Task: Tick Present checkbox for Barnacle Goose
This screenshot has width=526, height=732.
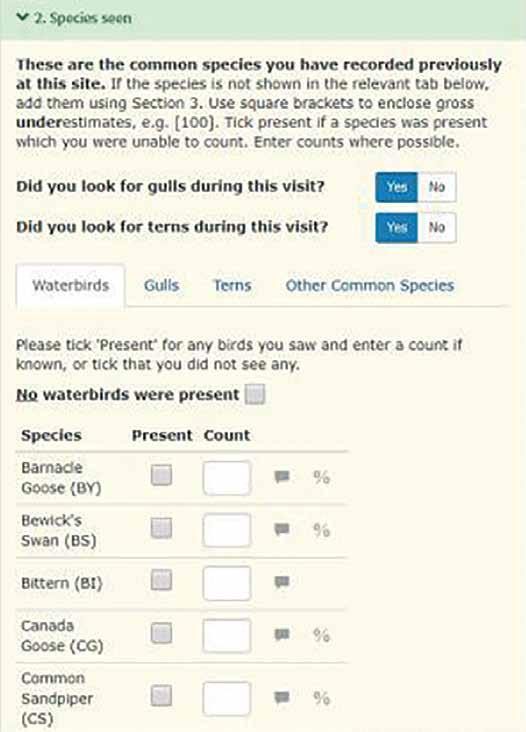Action: tap(161, 475)
